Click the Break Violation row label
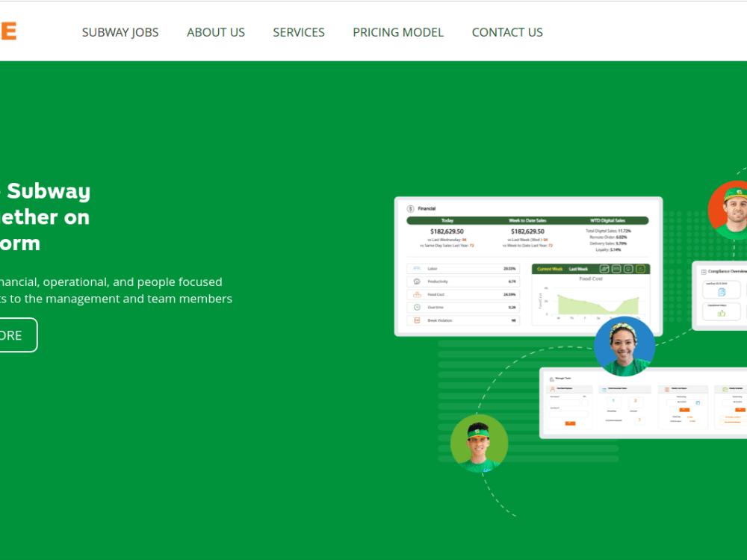The width and height of the screenshot is (747, 560). click(440, 320)
